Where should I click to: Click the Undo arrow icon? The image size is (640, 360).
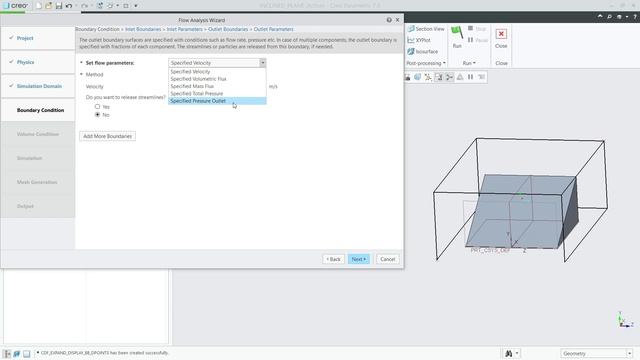pyautogui.click(x=69, y=6)
